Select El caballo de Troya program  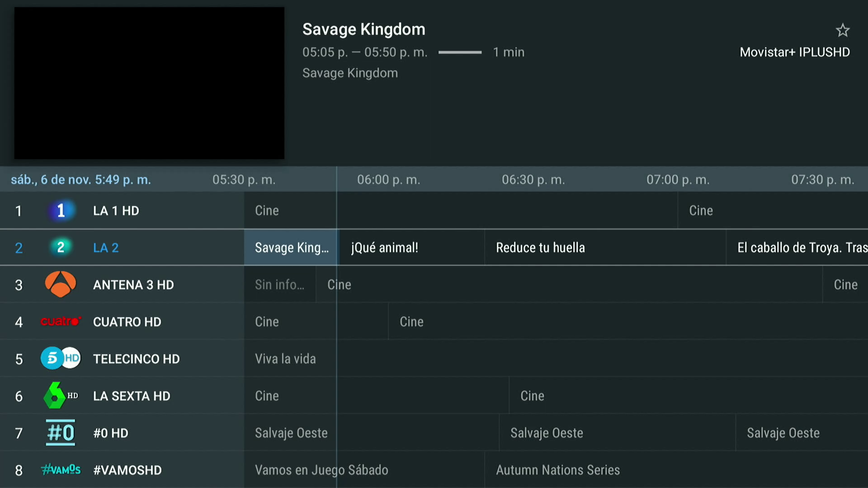tap(797, 248)
